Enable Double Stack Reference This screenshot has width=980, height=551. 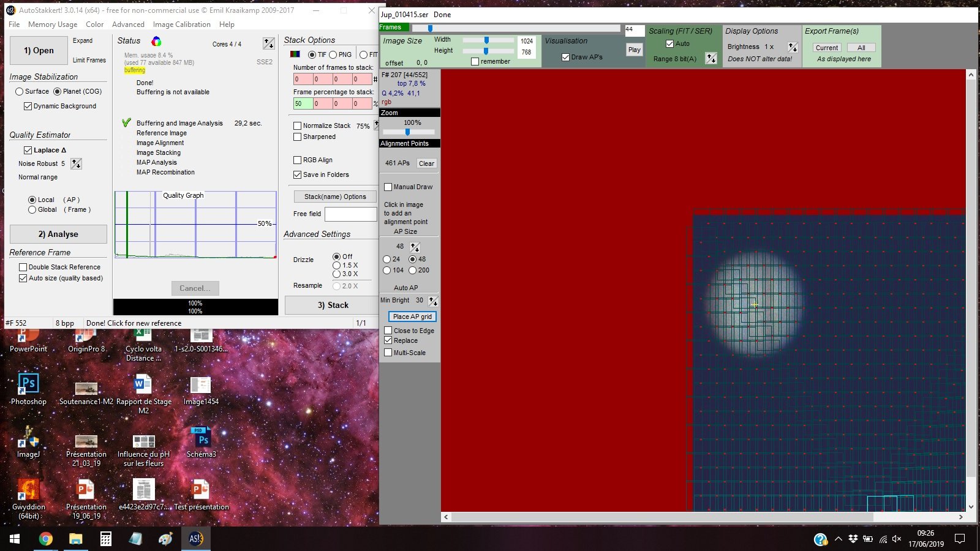(23, 267)
